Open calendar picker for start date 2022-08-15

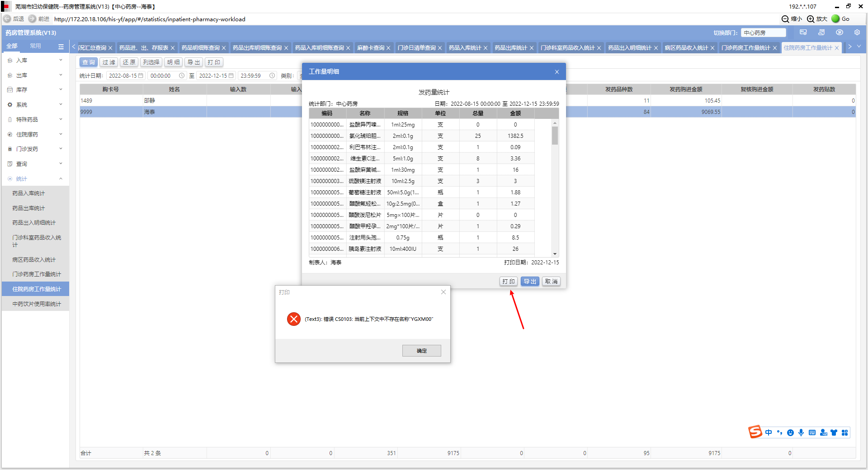141,75
